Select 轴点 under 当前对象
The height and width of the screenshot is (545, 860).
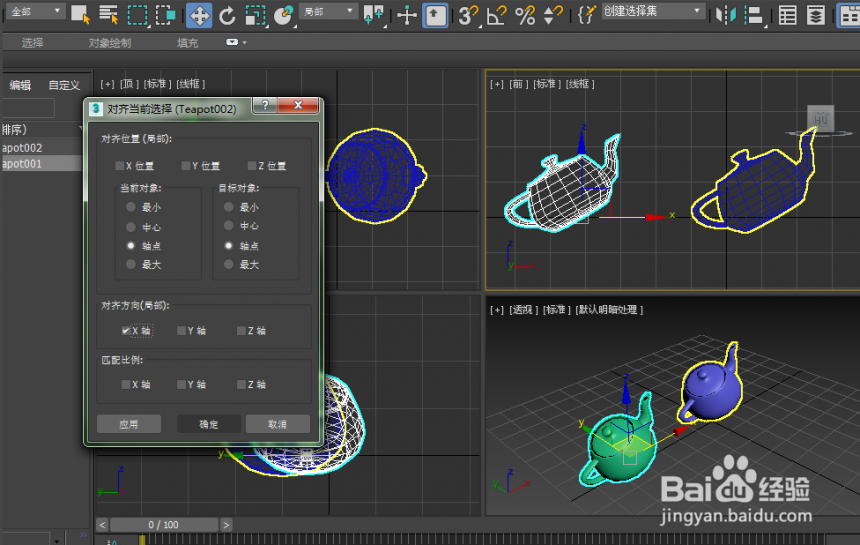coord(131,246)
